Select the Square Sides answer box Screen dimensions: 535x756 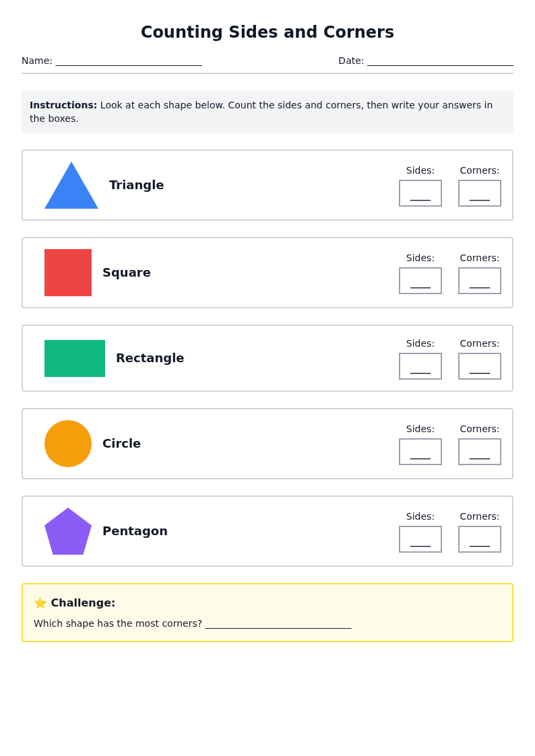click(x=420, y=281)
